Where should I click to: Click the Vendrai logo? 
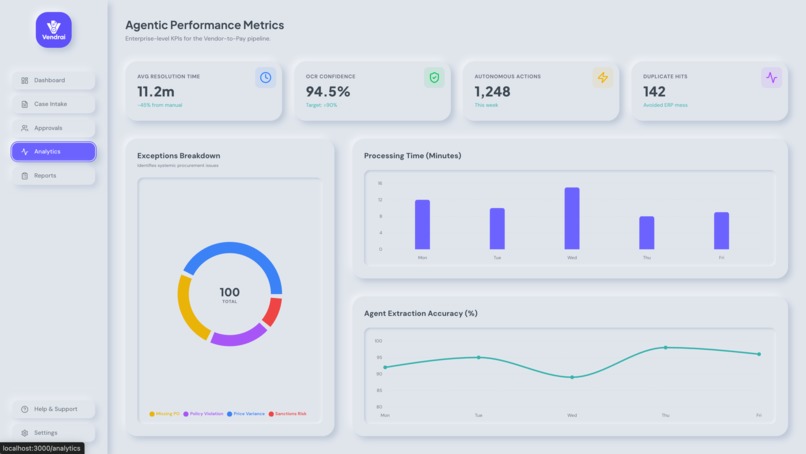pyautogui.click(x=53, y=30)
